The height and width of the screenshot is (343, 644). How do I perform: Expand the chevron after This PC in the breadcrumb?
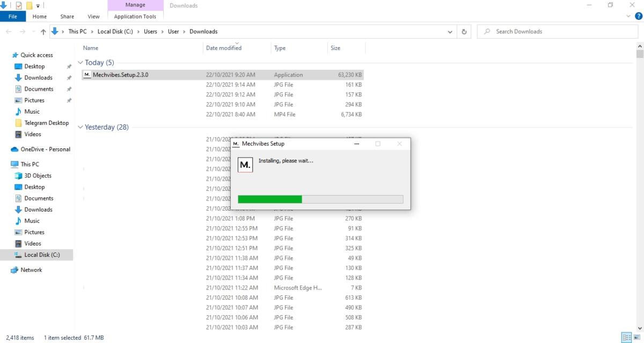92,32
